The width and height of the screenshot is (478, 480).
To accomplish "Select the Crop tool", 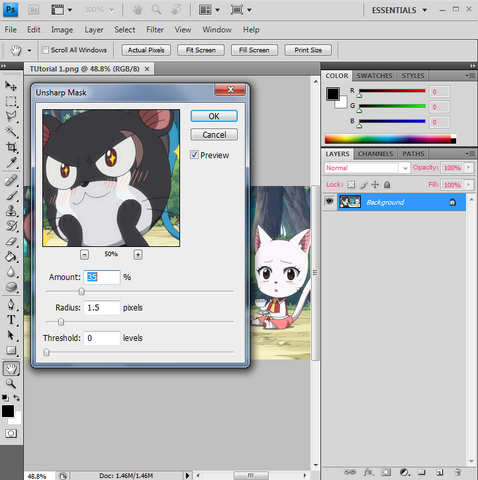I will point(11,147).
